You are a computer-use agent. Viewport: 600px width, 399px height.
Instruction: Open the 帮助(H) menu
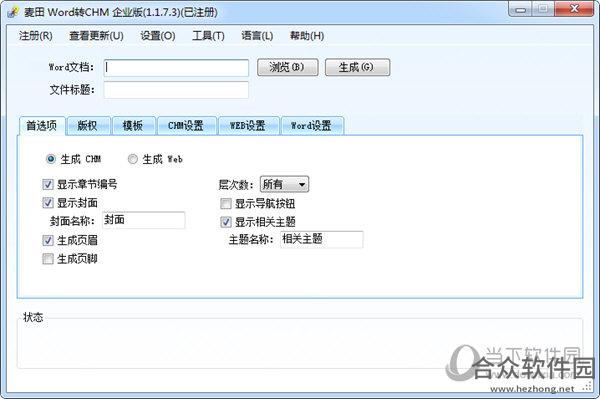click(307, 36)
